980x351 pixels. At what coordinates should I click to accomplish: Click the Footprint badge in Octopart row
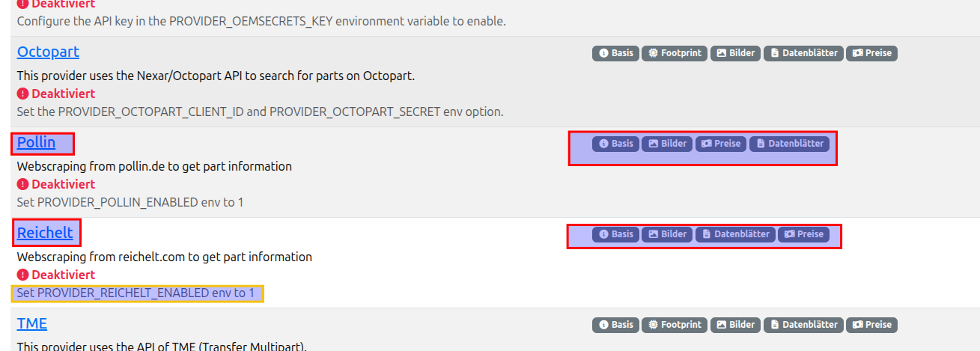[675, 53]
